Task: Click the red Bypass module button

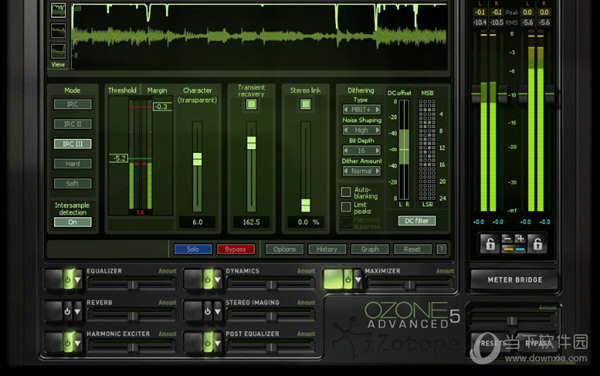Action: 236,249
